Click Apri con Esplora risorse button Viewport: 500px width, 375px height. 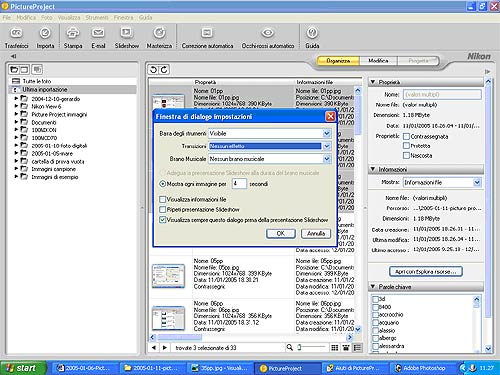(x=426, y=271)
